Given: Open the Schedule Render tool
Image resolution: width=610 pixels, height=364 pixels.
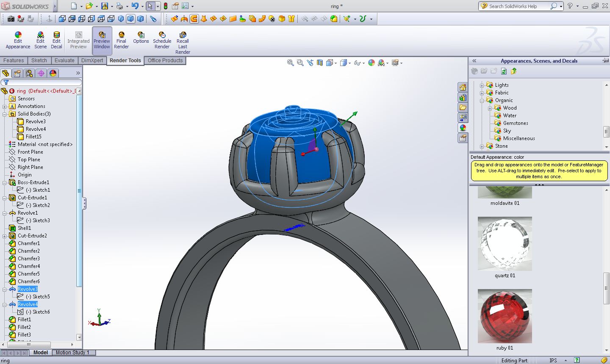Looking at the screenshot, I should [162, 41].
